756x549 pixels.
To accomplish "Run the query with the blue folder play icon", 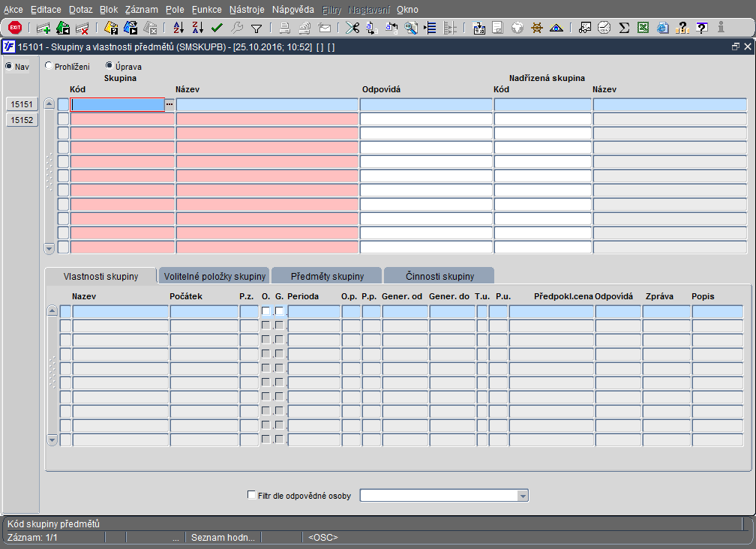I will point(130,28).
